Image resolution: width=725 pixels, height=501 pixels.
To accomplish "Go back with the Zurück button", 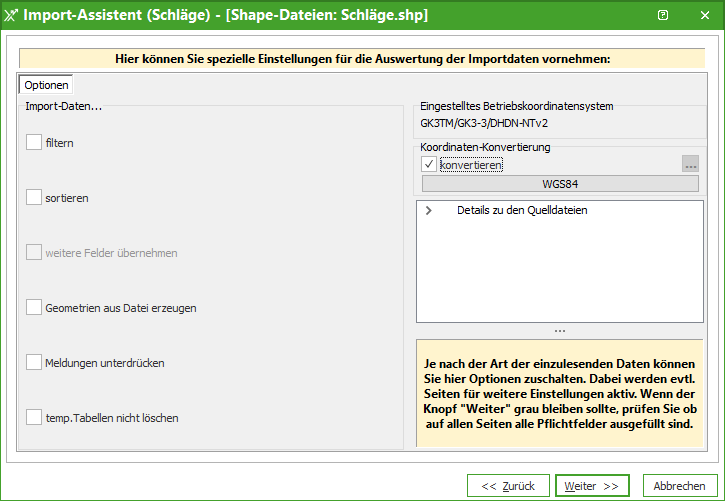I will [x=508, y=486].
